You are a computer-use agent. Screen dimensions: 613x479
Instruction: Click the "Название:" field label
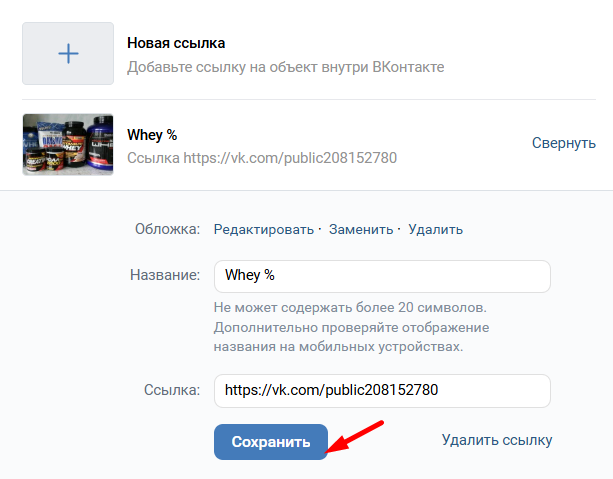point(166,276)
